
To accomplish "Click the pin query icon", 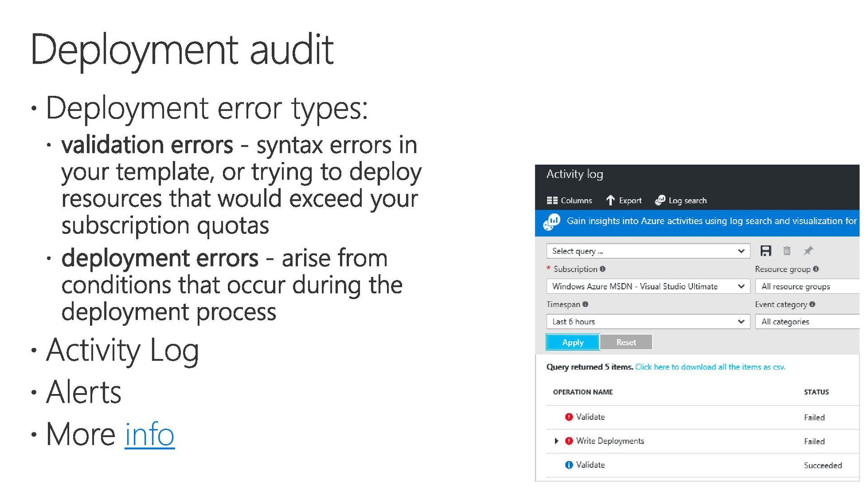I will tap(808, 250).
